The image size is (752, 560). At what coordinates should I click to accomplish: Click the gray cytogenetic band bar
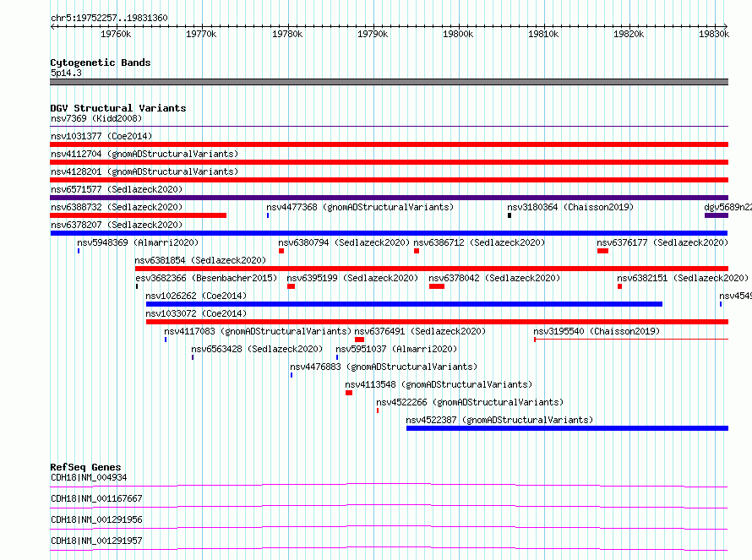[x=389, y=82]
